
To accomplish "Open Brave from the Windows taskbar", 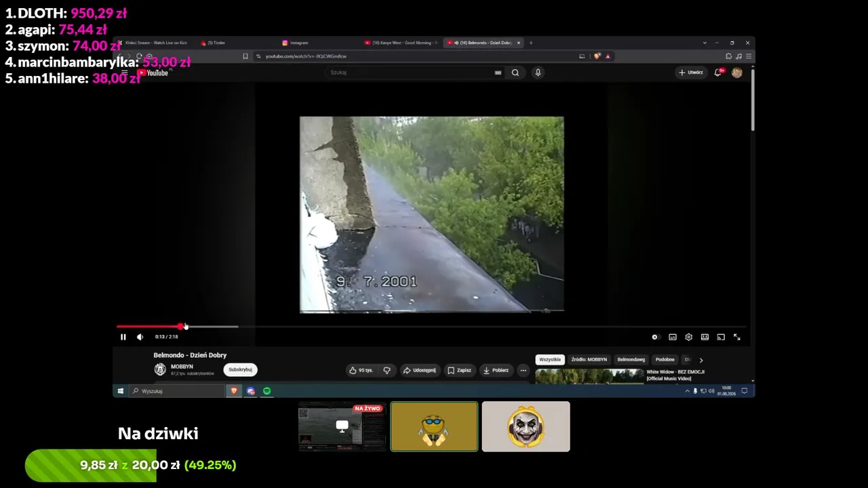I will (x=234, y=391).
